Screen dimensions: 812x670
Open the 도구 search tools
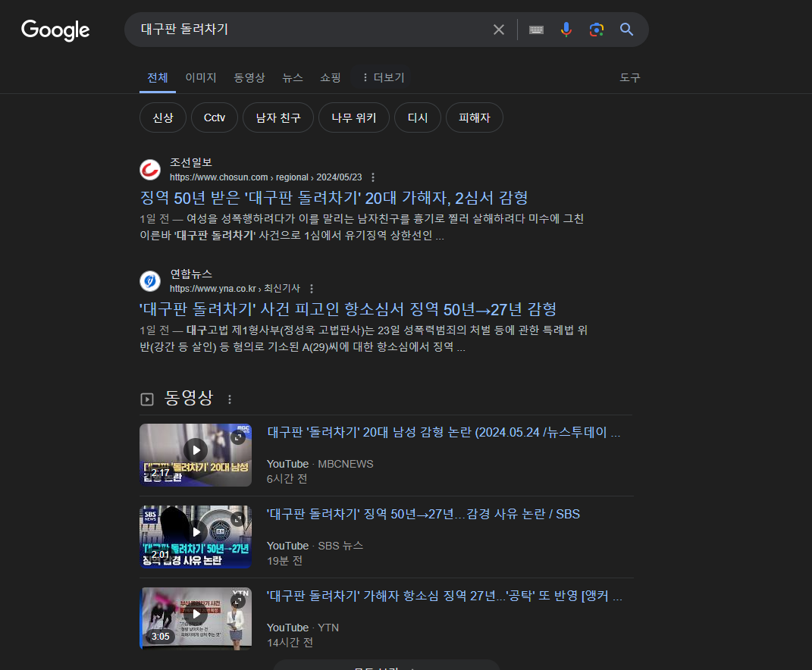pos(630,77)
